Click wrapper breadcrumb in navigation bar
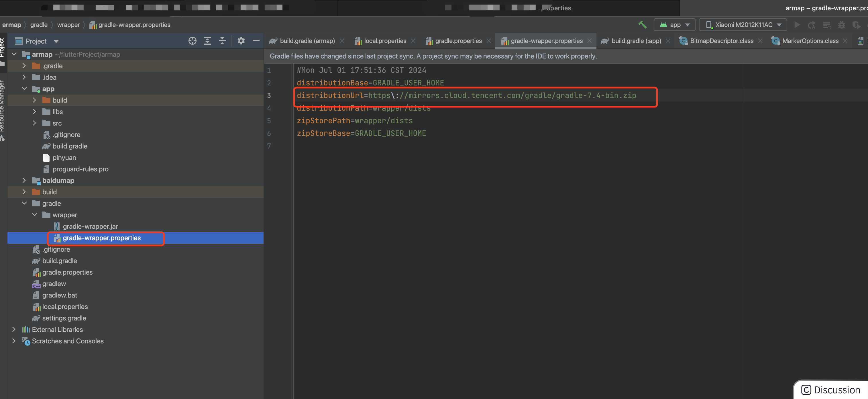This screenshot has height=399, width=868. (x=68, y=25)
